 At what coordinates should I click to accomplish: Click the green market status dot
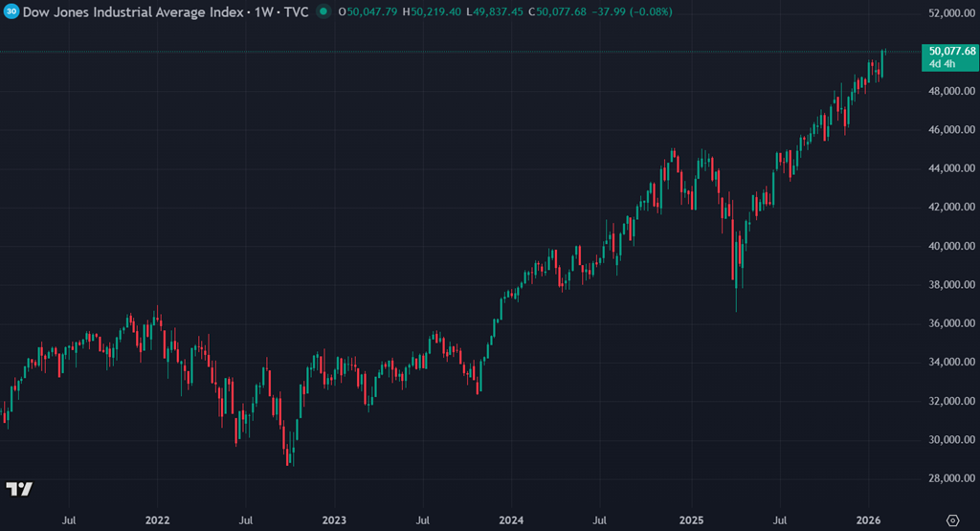[x=324, y=11]
